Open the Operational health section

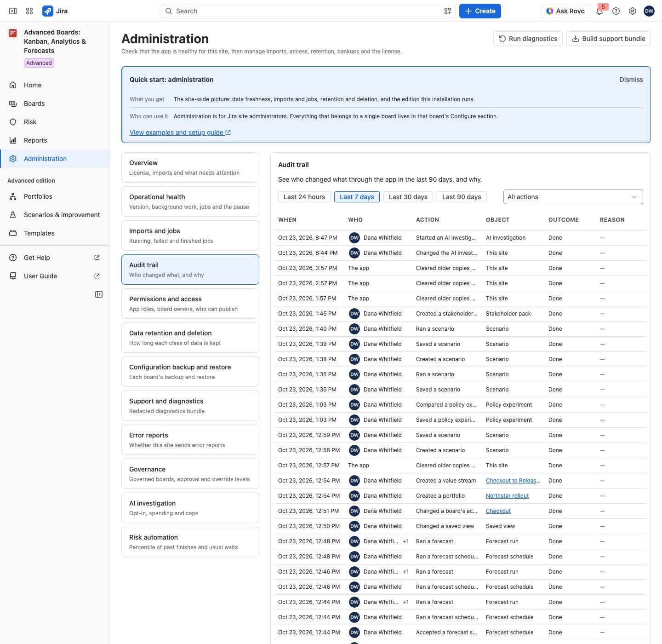click(190, 201)
